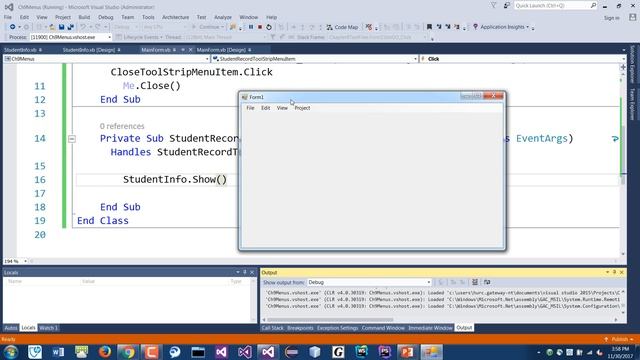Screen dimensions: 640x360
Task: Open the Code Map tool
Action: 342,27
